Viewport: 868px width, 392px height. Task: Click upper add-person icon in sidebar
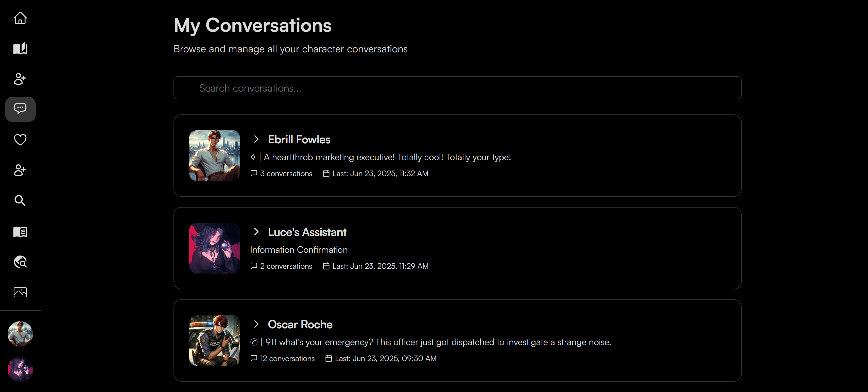20,79
